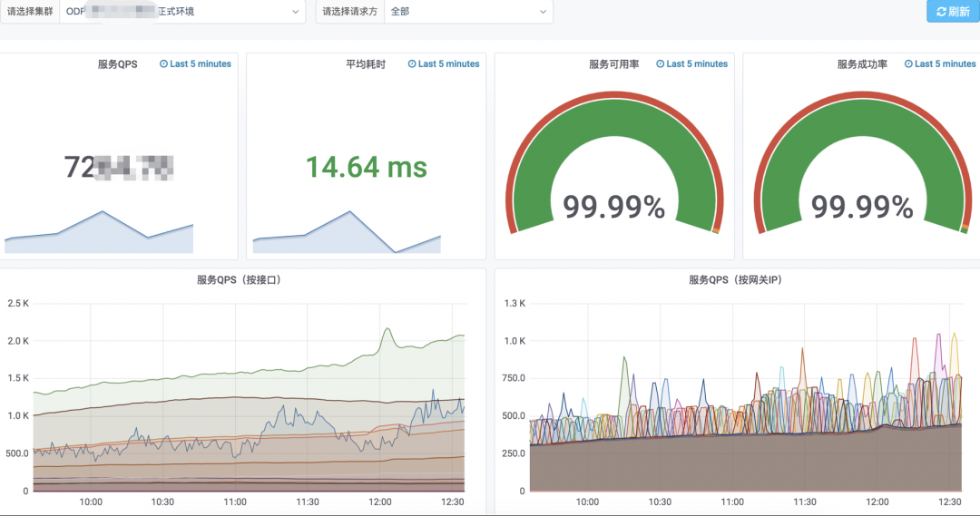Viewport: 980px width, 516px height.
Task: Click the clock icon on 服务成功率 panel
Action: click(x=908, y=63)
